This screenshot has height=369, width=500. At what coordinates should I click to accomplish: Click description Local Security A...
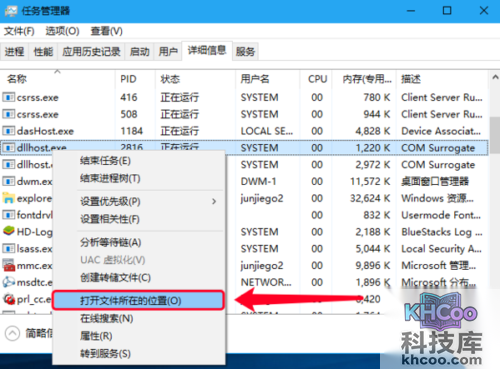pos(442,249)
